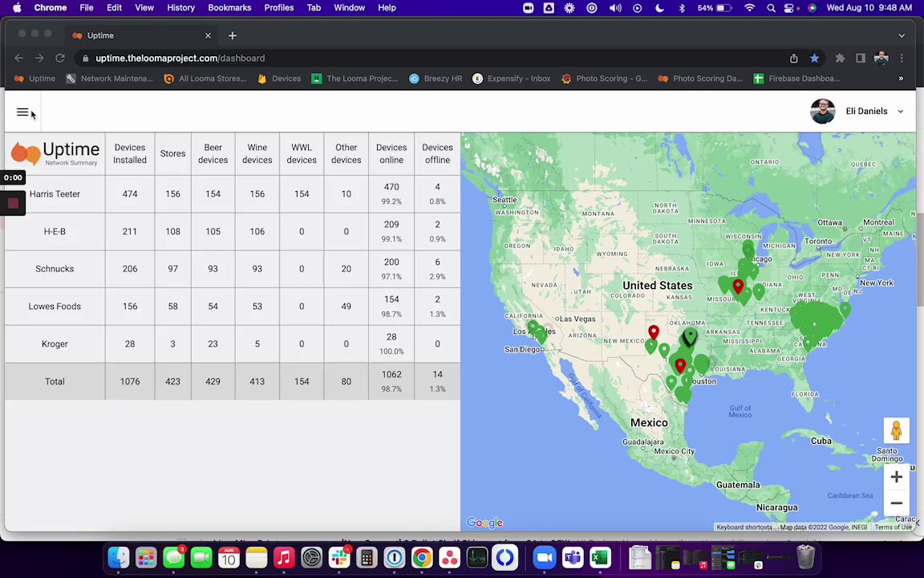Open Zoom in the Dock
Viewport: 924px width, 578px height.
pos(545,557)
